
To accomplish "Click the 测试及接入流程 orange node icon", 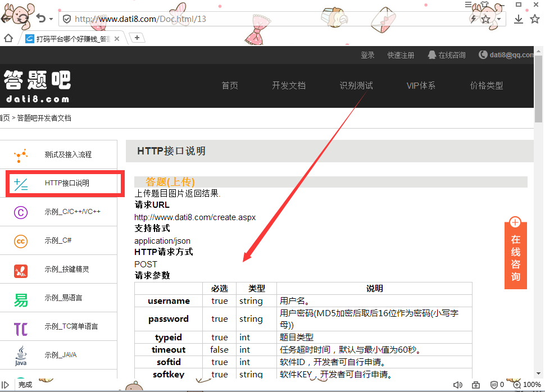I will pyautogui.click(x=20, y=156).
